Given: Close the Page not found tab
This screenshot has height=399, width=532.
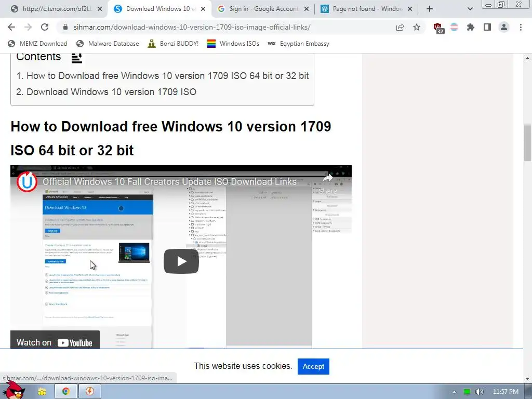Looking at the screenshot, I should pyautogui.click(x=410, y=9).
